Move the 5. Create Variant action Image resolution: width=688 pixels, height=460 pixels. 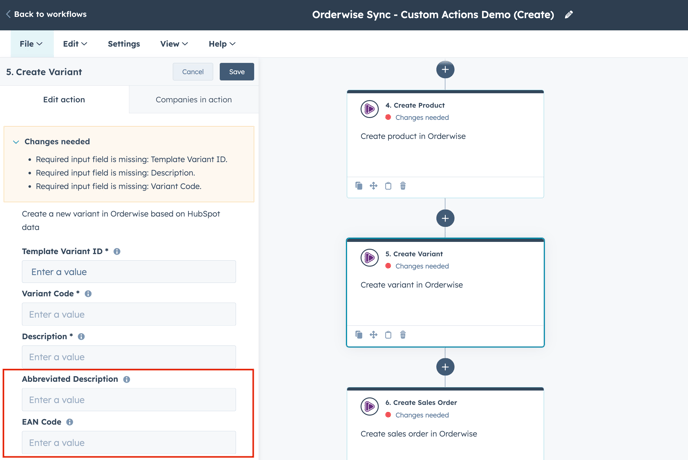(373, 334)
